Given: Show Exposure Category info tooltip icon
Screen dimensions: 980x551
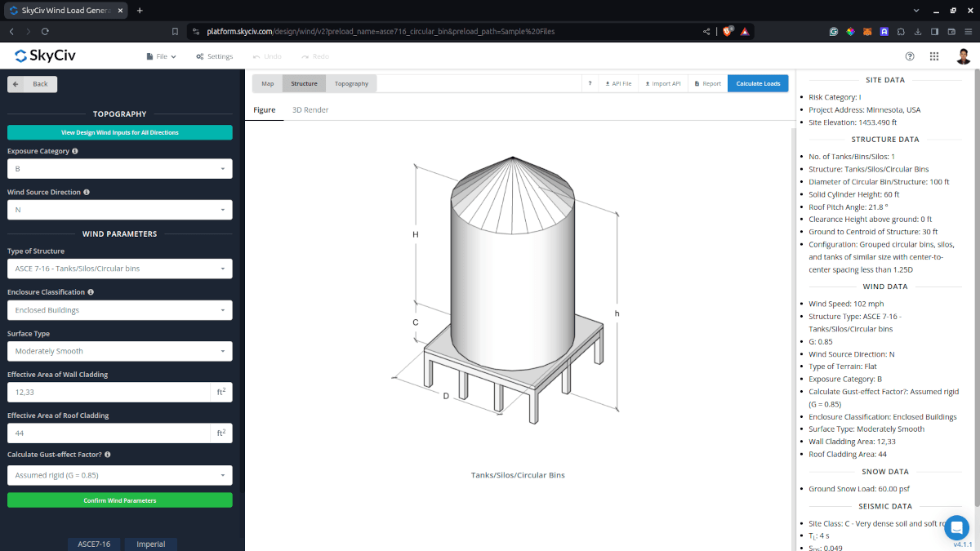Looking at the screenshot, I should point(75,151).
